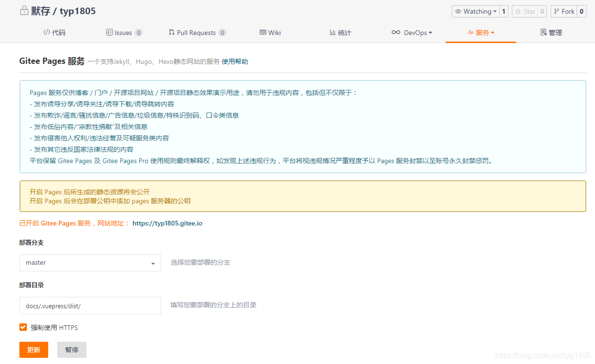Click the Issues count badge 0
Viewport: 595px width, 364px height.
pyautogui.click(x=138, y=33)
